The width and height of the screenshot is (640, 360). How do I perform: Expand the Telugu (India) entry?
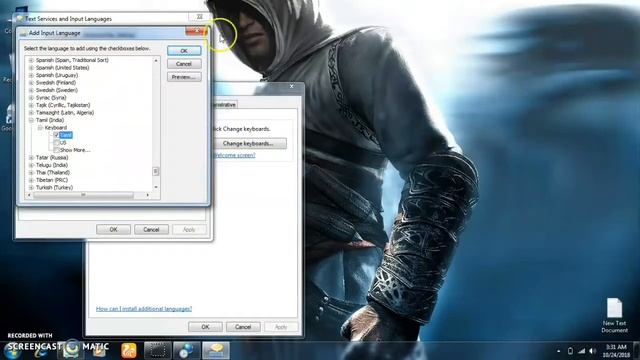click(31, 165)
